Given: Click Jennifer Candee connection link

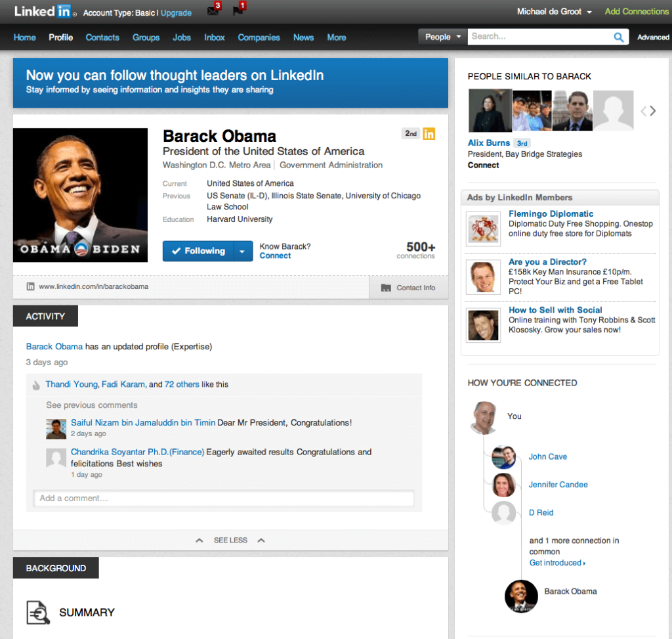Looking at the screenshot, I should click(x=558, y=485).
